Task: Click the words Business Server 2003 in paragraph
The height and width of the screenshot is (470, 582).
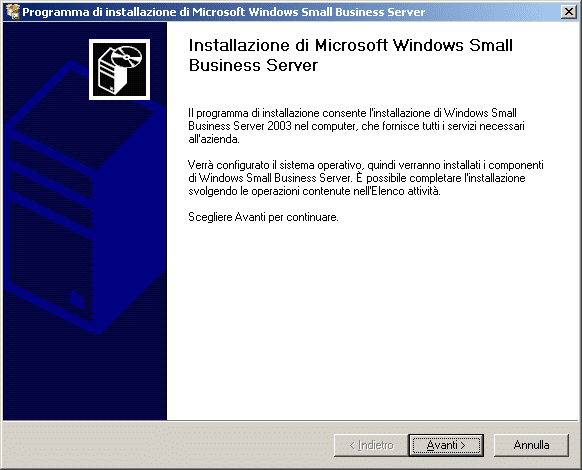Action: pos(240,126)
